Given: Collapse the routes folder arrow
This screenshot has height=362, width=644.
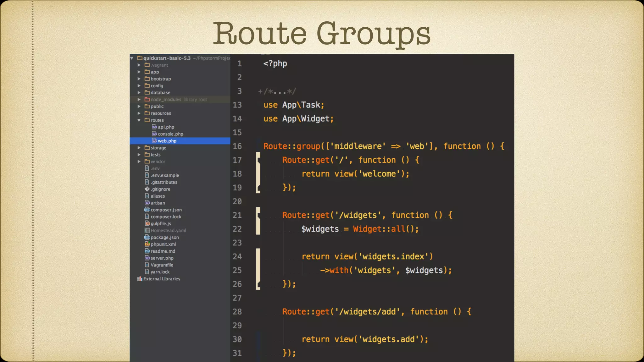Looking at the screenshot, I should [139, 120].
